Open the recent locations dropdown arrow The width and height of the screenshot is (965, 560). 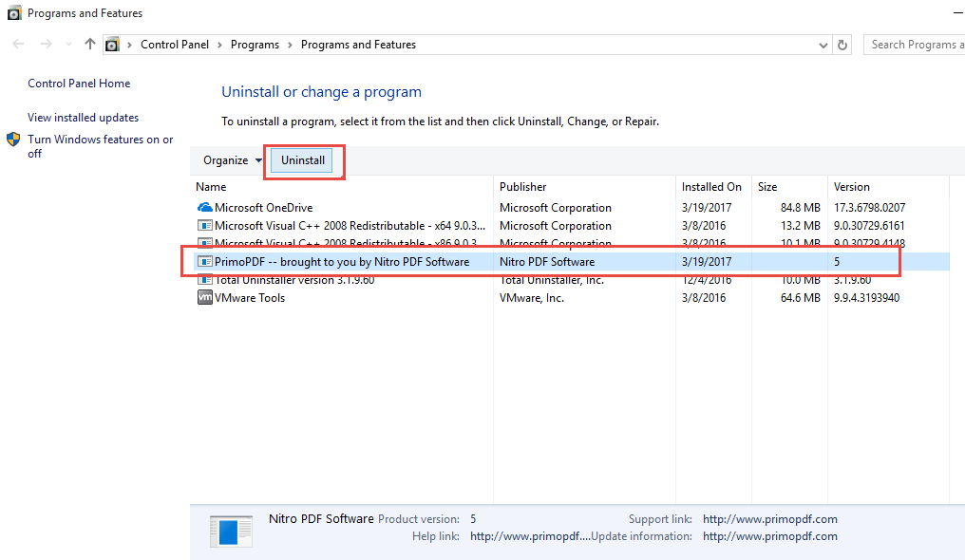[68, 45]
